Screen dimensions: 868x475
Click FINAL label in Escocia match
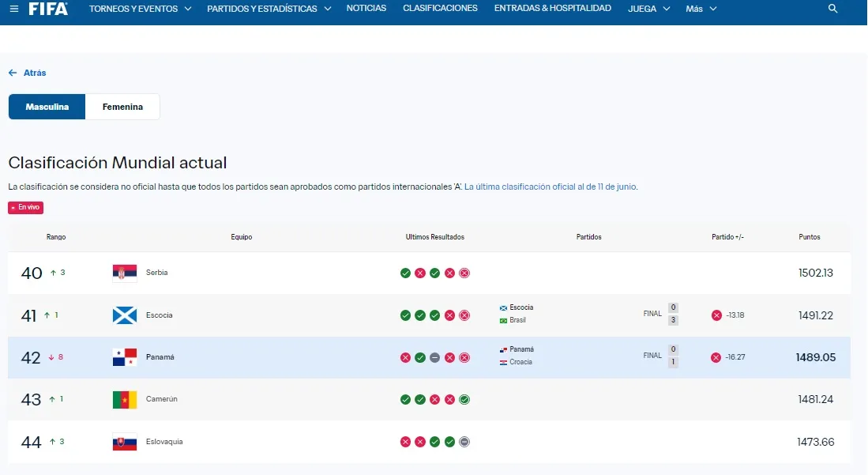(652, 314)
